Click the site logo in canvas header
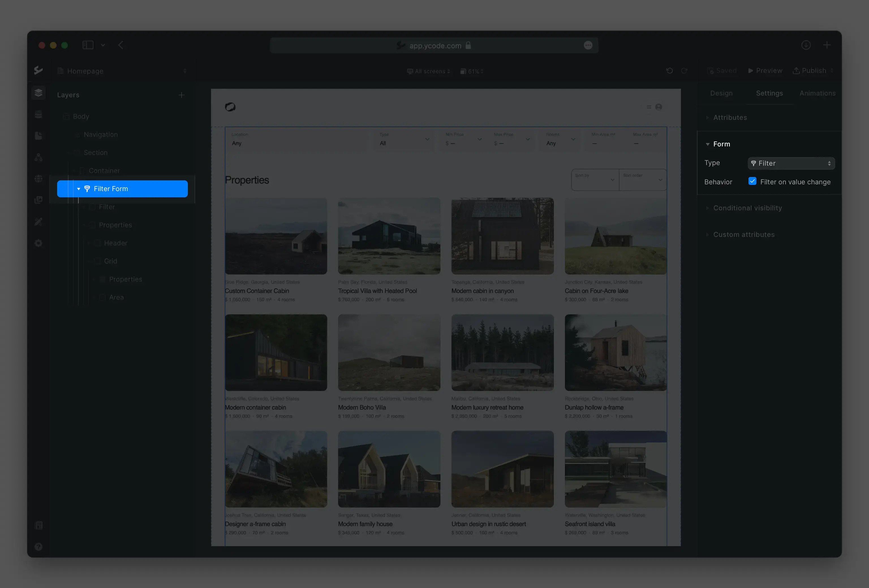The image size is (869, 588). pos(230,107)
